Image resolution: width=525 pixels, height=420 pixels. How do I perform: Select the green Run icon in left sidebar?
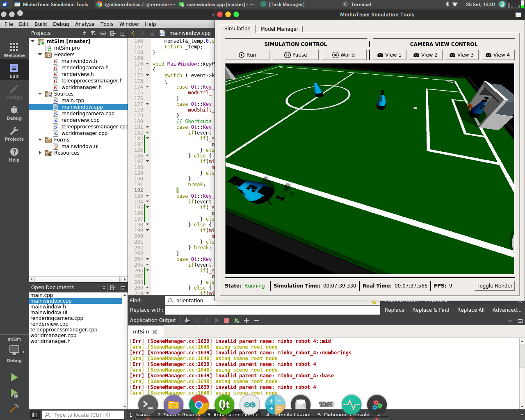[x=14, y=377]
